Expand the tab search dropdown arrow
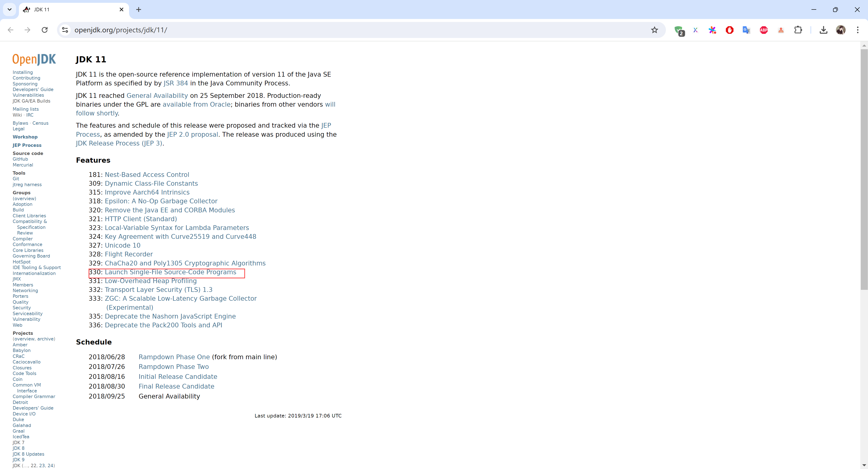868x469 pixels. tap(9, 9)
